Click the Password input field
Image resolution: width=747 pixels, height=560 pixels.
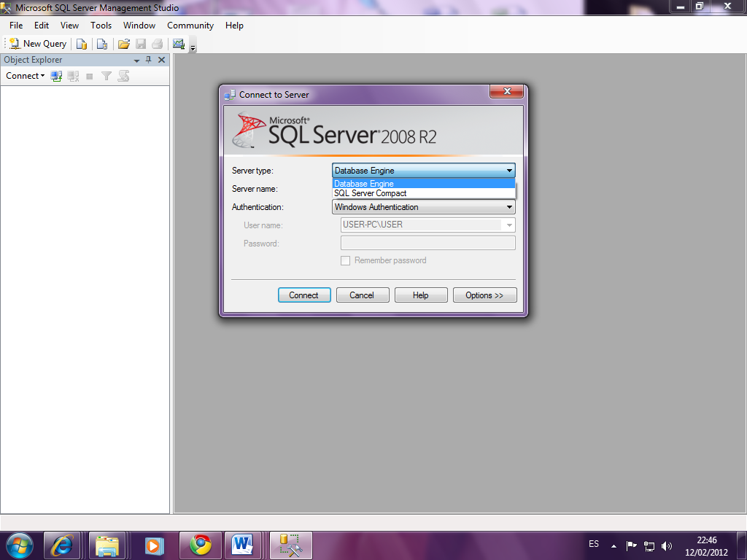427,244
